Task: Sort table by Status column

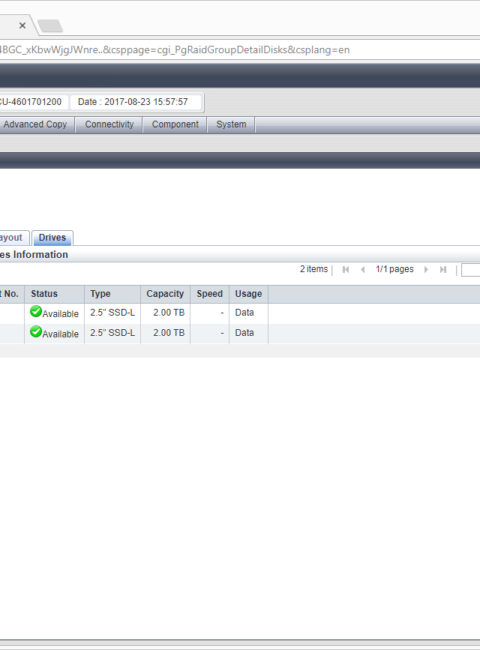Action: point(54,294)
